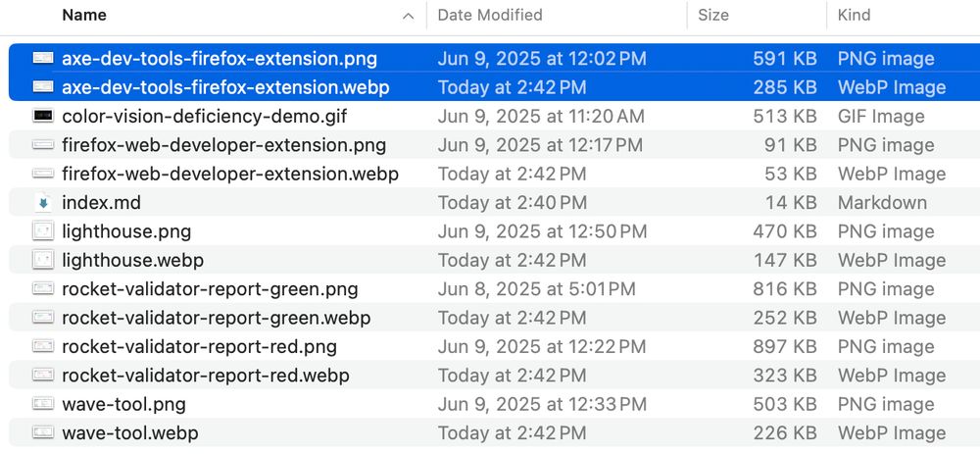Click the 14 KB size value

tap(791, 202)
